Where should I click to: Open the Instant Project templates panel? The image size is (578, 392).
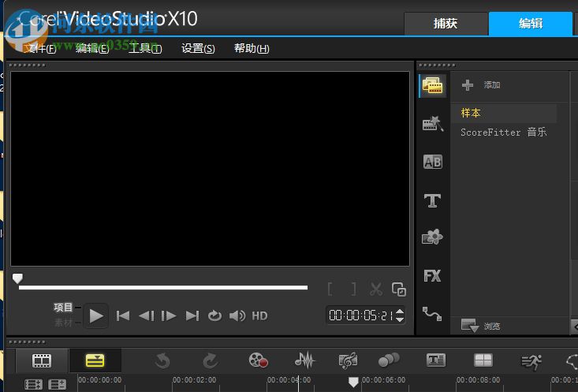pyautogui.click(x=432, y=124)
